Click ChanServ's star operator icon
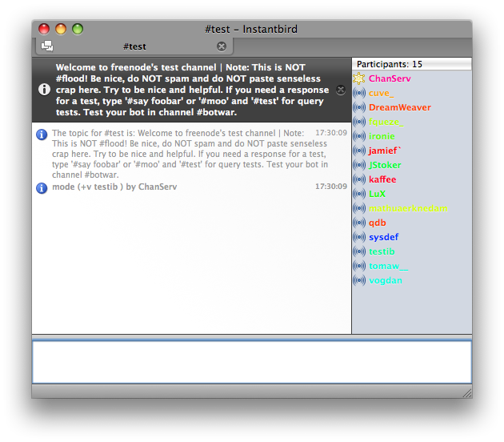504x442 pixels. [x=359, y=78]
